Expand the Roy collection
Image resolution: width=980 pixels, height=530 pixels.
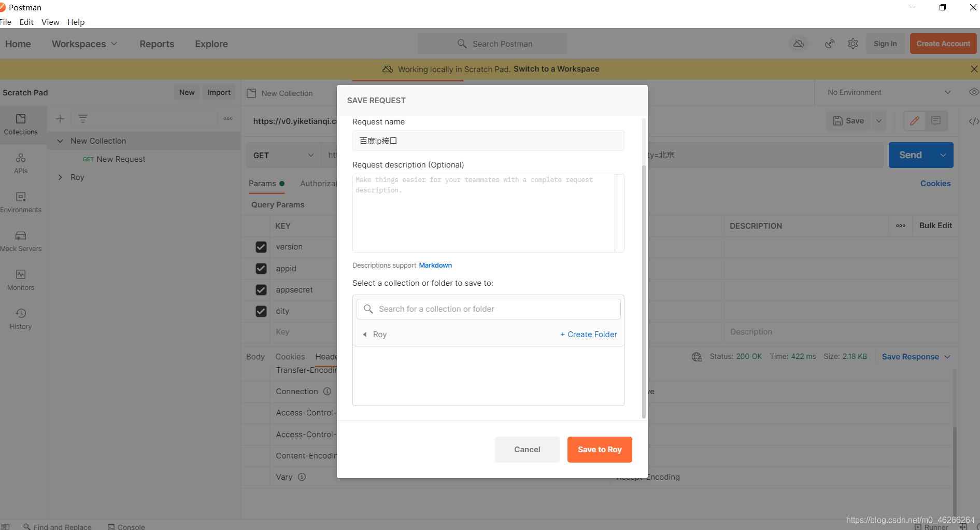[x=60, y=177]
